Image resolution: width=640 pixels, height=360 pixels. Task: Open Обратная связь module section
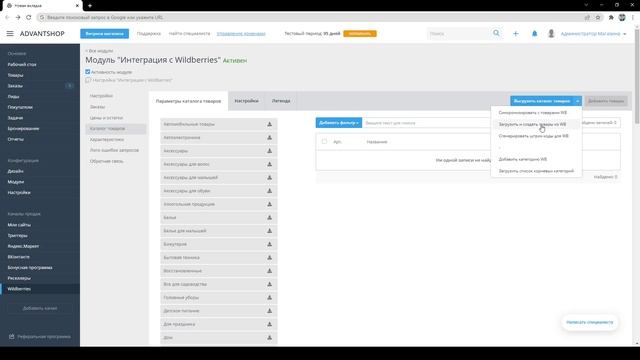click(x=107, y=161)
